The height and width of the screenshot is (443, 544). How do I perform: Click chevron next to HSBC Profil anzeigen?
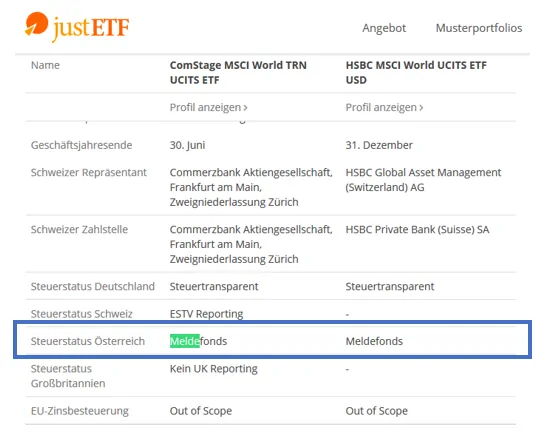point(421,108)
